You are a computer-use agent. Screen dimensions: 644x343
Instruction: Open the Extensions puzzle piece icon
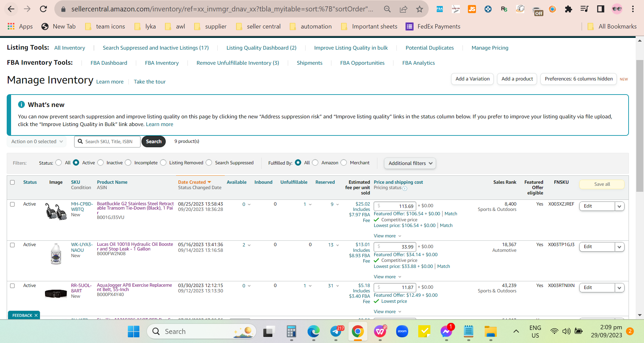tap(568, 9)
